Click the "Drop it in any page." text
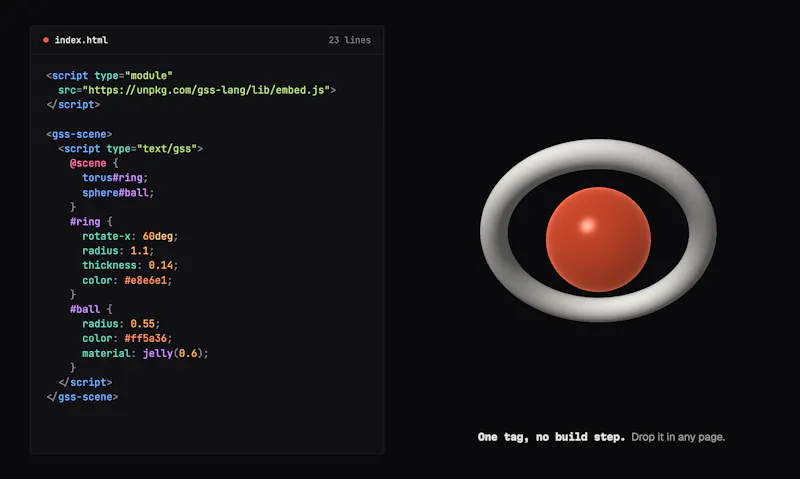The width and height of the screenshot is (800, 479). 678,437
